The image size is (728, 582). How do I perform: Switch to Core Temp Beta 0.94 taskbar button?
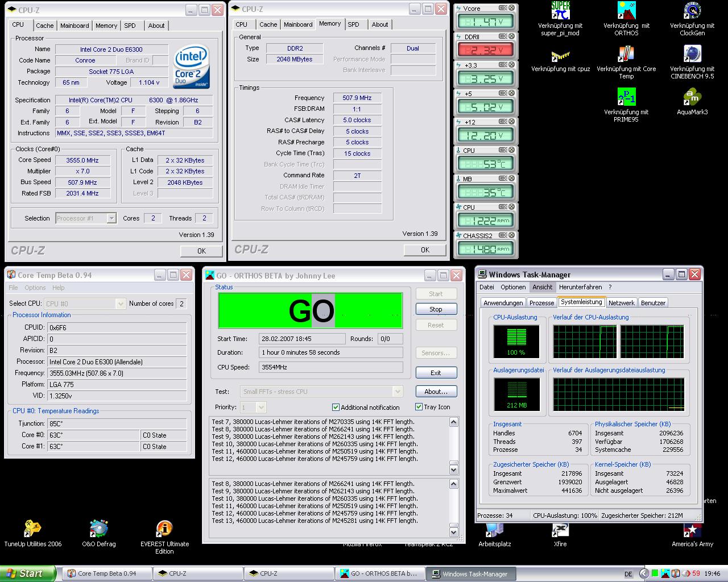coord(106,573)
